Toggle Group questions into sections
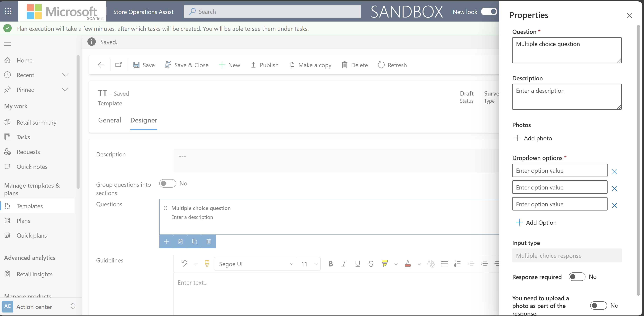Viewport: 644px width, 316px height. tap(168, 183)
